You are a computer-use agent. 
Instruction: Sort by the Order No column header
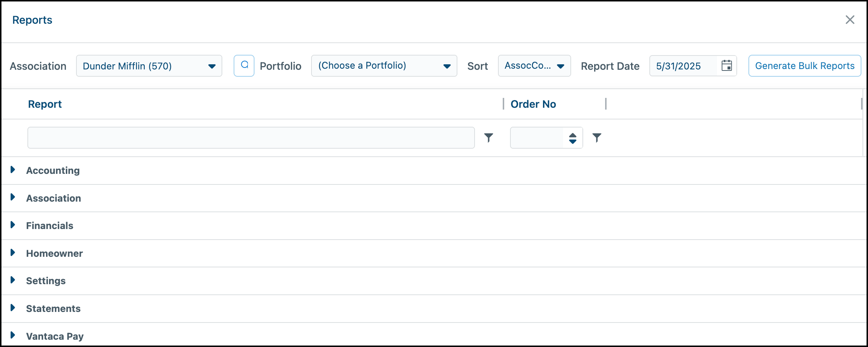(x=533, y=104)
